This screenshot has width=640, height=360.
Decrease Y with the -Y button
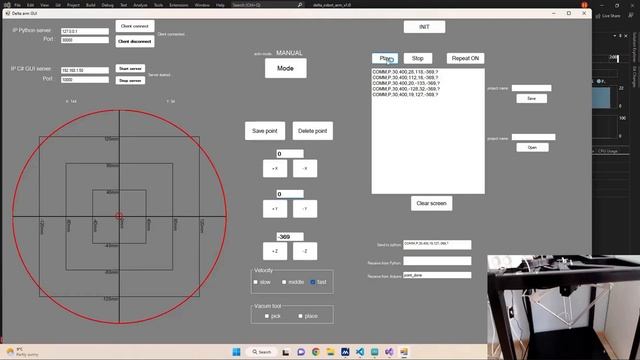305,209
